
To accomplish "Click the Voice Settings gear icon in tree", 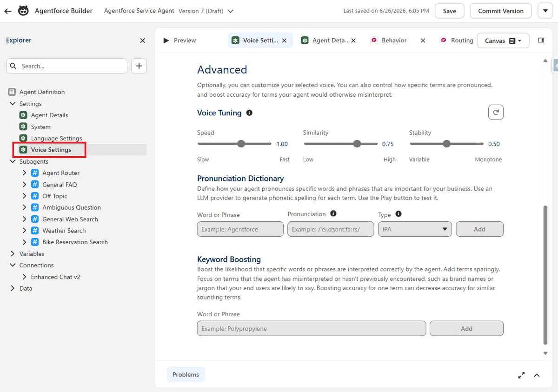I will [x=23, y=150].
